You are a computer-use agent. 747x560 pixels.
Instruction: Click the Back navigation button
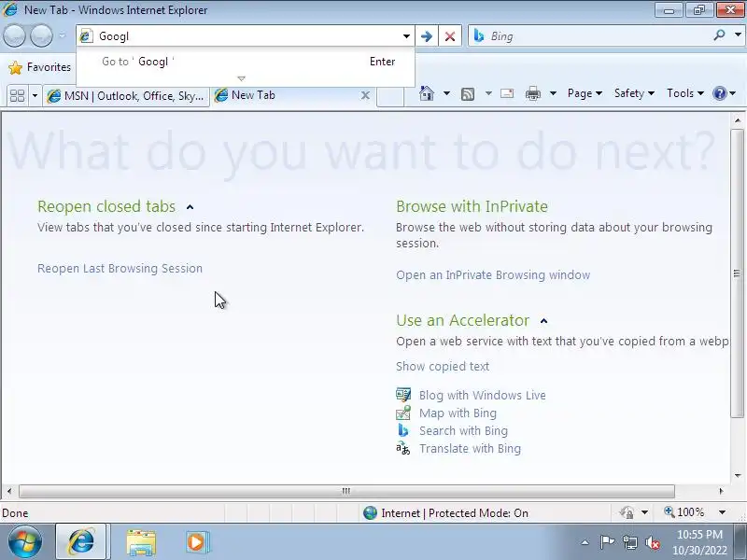(x=14, y=35)
